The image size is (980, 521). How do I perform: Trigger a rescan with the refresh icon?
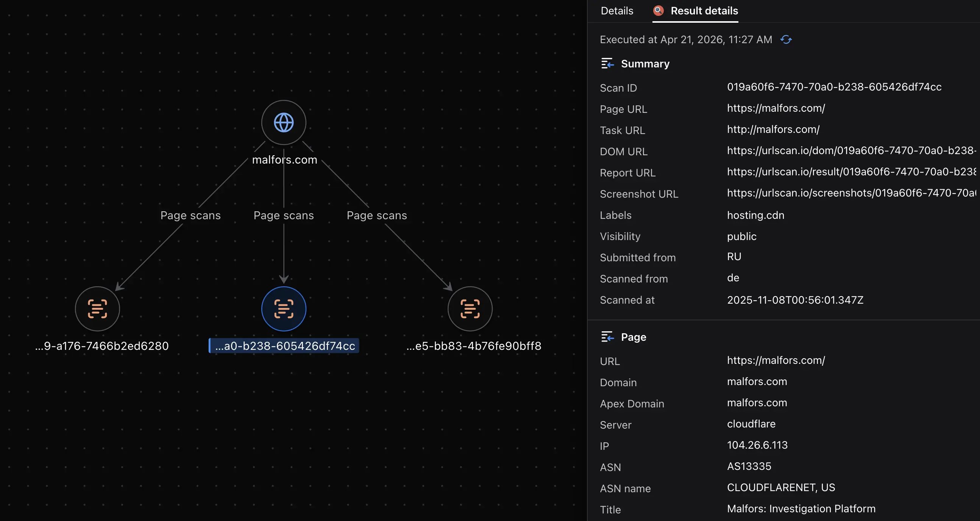(786, 39)
